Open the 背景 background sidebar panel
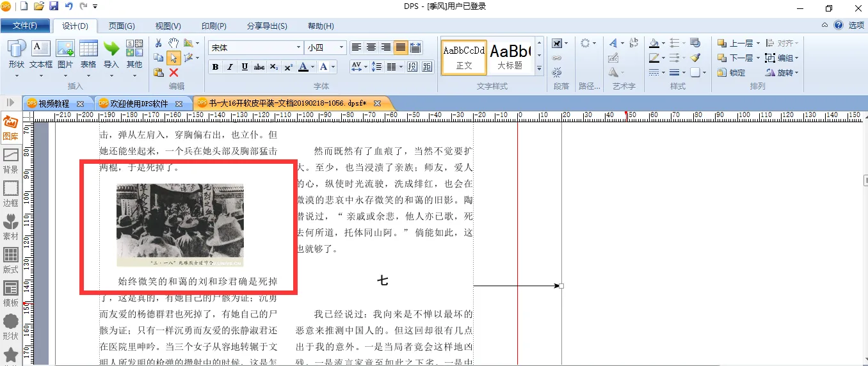This screenshot has width=868, height=366. coord(11,161)
